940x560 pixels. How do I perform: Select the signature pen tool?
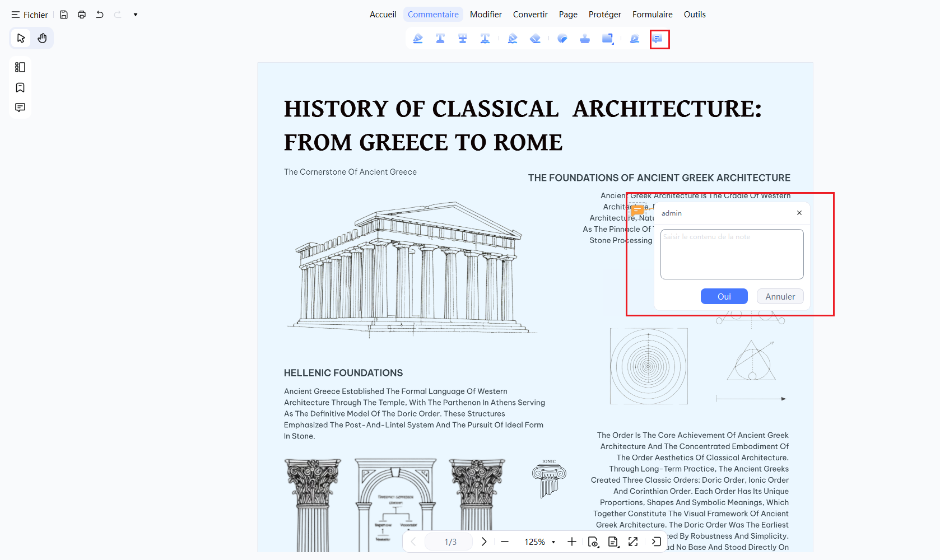pyautogui.click(x=635, y=39)
